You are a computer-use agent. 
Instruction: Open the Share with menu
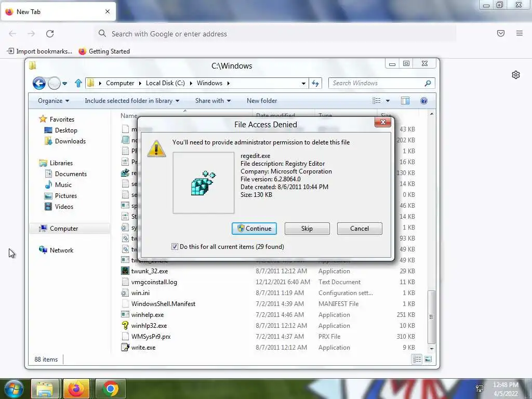(212, 101)
